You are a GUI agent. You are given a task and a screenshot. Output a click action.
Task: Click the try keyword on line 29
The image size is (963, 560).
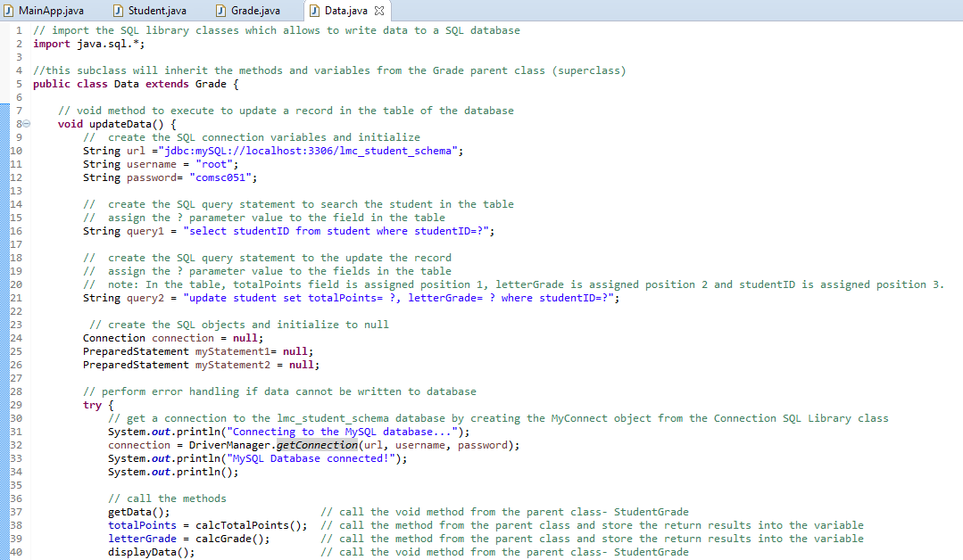[92, 405]
